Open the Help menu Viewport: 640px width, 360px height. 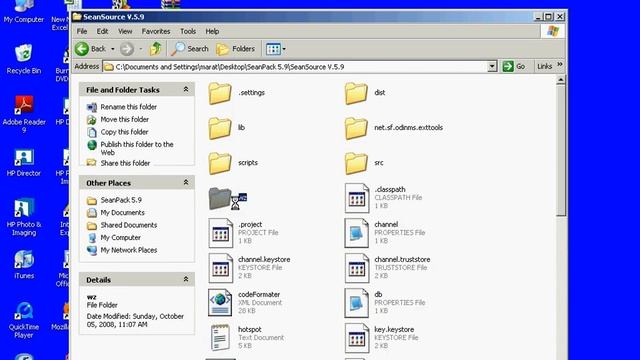pyautogui.click(x=212, y=31)
